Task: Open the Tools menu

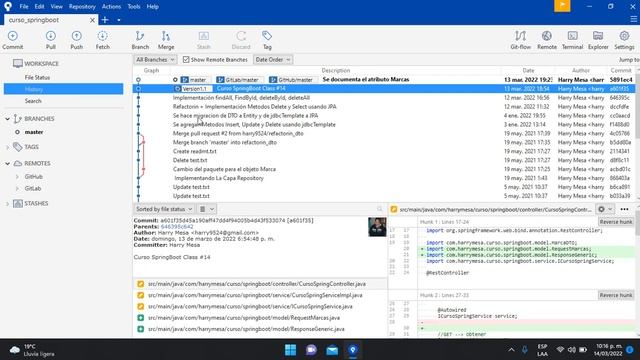Action: (134, 7)
